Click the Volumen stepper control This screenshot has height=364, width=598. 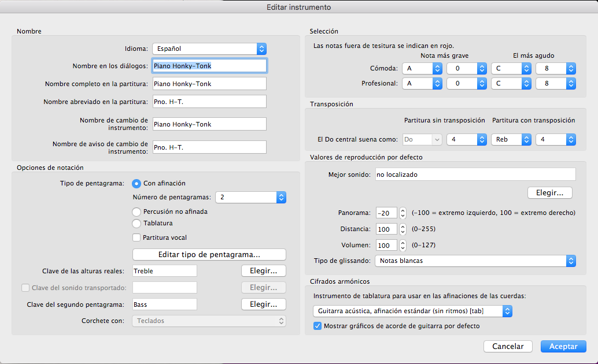[403, 245]
